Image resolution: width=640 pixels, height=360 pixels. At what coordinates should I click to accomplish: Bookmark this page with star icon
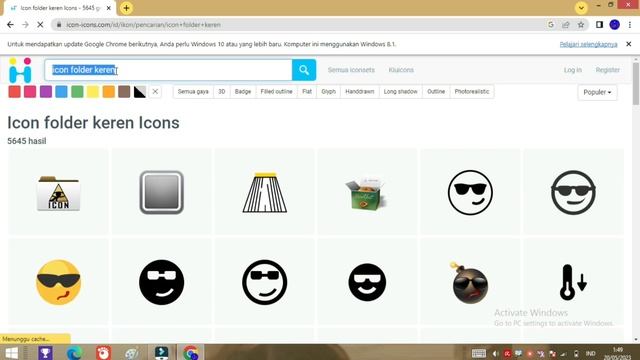(581, 25)
